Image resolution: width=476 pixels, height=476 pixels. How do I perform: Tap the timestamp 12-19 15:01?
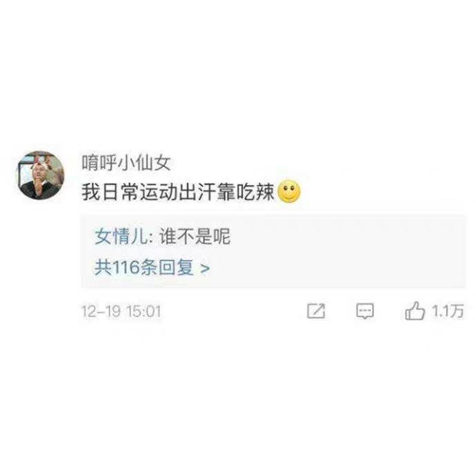pos(121,311)
